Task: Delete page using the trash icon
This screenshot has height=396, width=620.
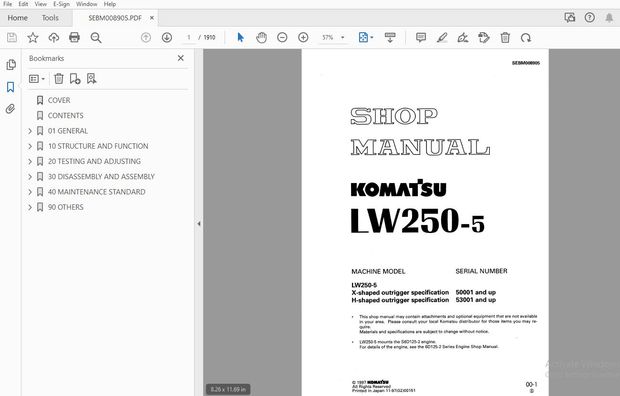Action: click(505, 38)
